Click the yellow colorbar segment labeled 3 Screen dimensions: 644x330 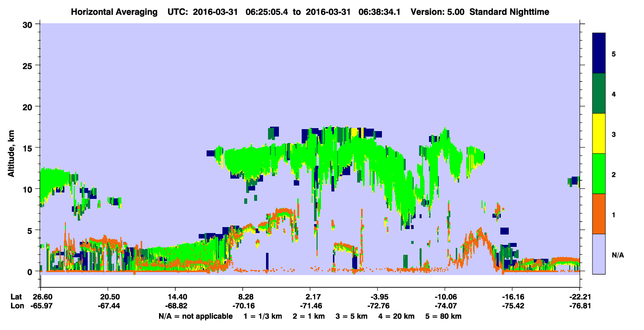click(x=599, y=134)
